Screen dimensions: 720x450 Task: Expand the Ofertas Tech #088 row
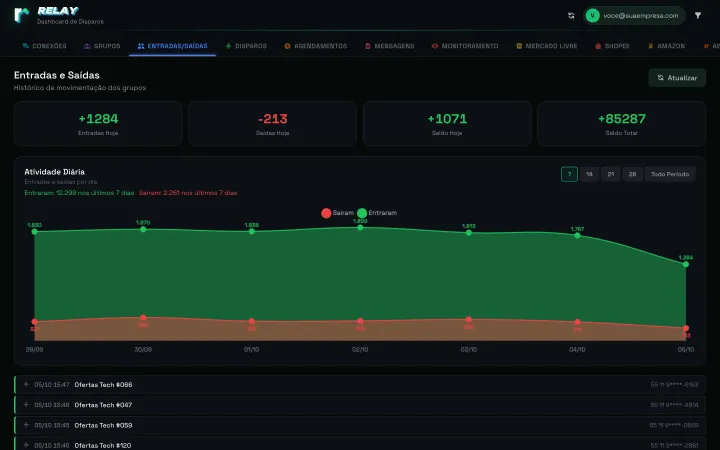pyautogui.click(x=360, y=384)
